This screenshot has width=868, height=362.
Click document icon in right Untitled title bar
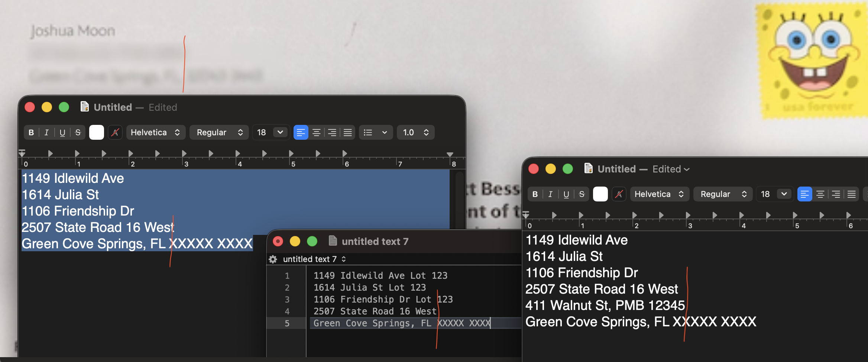[x=589, y=168]
